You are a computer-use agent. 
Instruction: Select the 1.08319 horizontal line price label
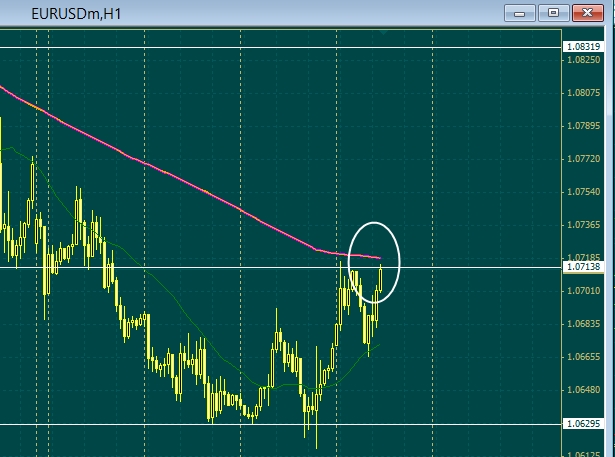(583, 47)
